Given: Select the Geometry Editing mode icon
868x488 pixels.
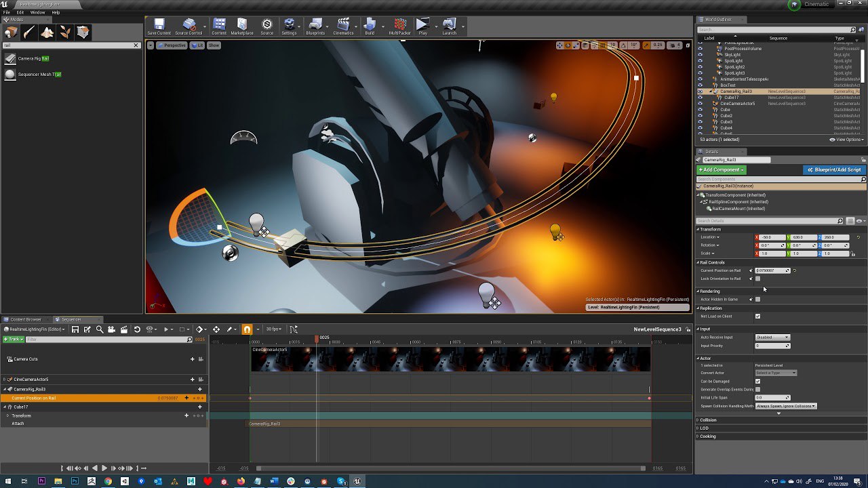Looking at the screenshot, I should coord(83,32).
